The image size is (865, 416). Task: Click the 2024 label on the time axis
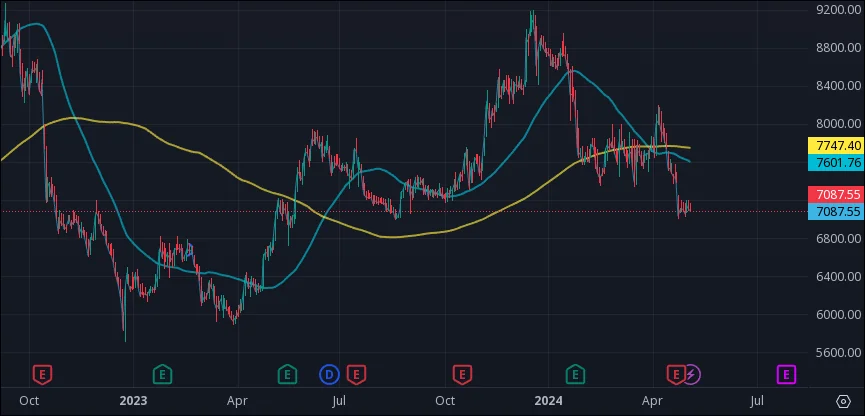[x=547, y=401]
